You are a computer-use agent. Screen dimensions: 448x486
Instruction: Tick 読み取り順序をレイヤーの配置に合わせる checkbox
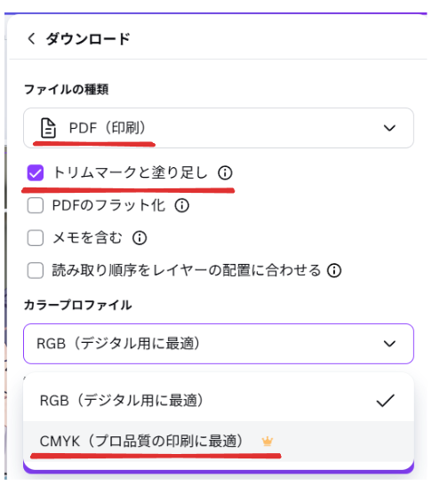click(36, 270)
